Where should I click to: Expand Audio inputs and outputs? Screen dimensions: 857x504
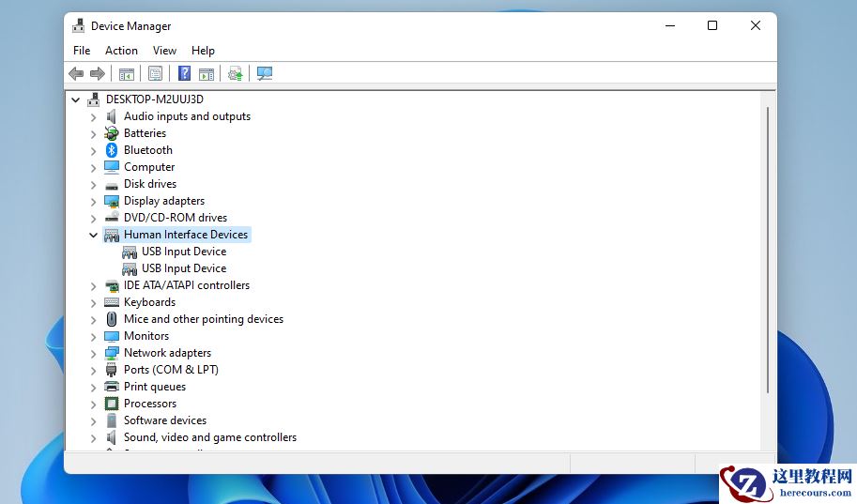pyautogui.click(x=94, y=117)
